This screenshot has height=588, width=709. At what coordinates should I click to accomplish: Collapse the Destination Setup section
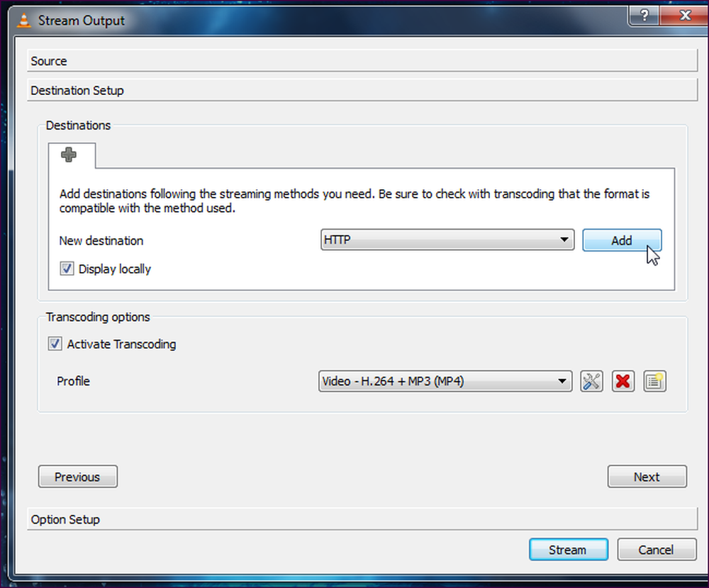[x=362, y=91]
